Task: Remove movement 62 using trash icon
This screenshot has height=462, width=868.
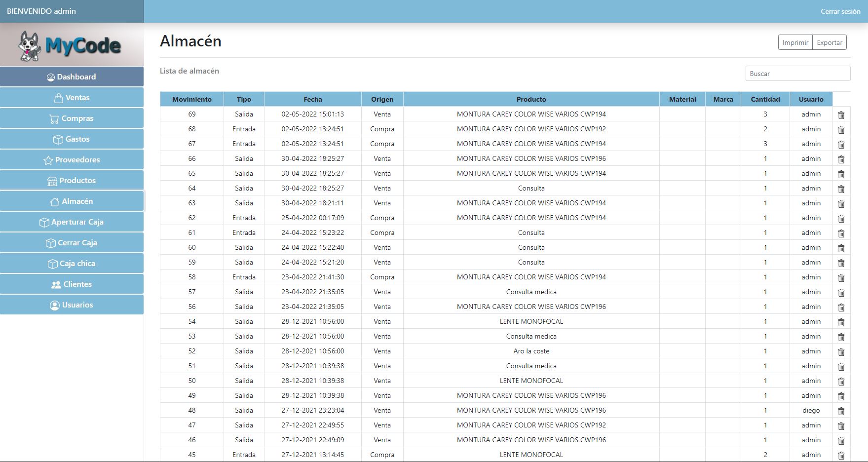Action: [841, 218]
